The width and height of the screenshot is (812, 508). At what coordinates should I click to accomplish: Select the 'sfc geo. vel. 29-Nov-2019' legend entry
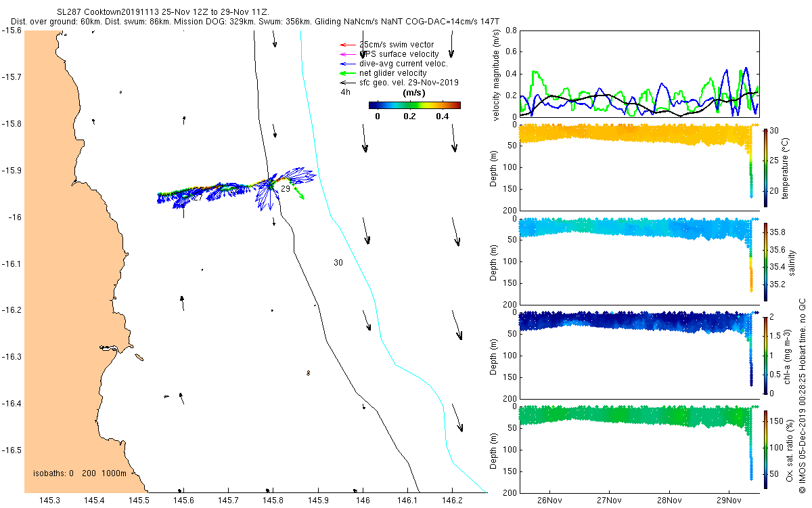(399, 83)
